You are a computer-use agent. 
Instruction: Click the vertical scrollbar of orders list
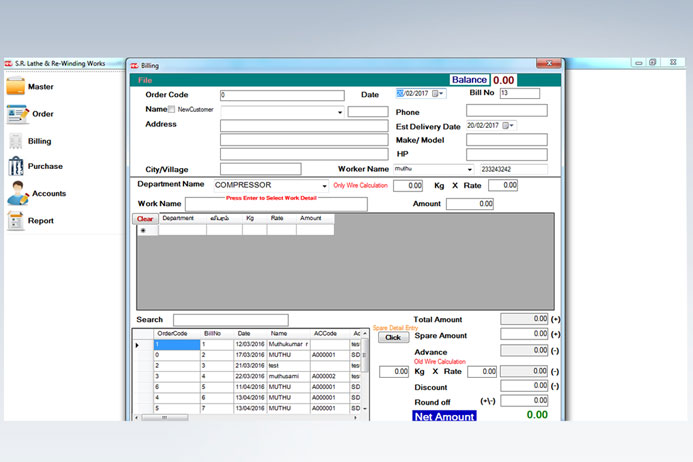[x=364, y=375]
